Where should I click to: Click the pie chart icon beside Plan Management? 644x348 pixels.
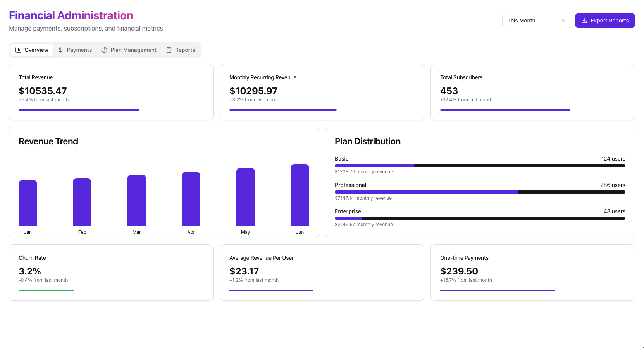(x=104, y=50)
